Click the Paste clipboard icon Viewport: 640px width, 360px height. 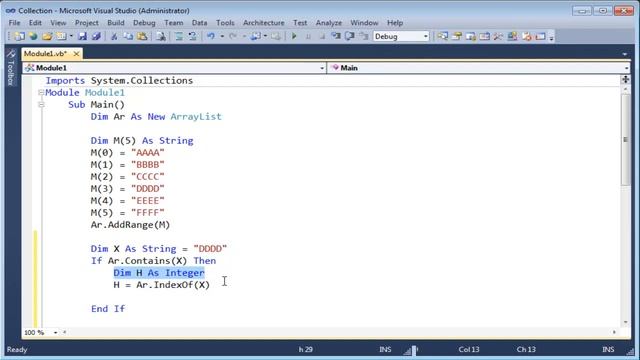click(x=142, y=36)
